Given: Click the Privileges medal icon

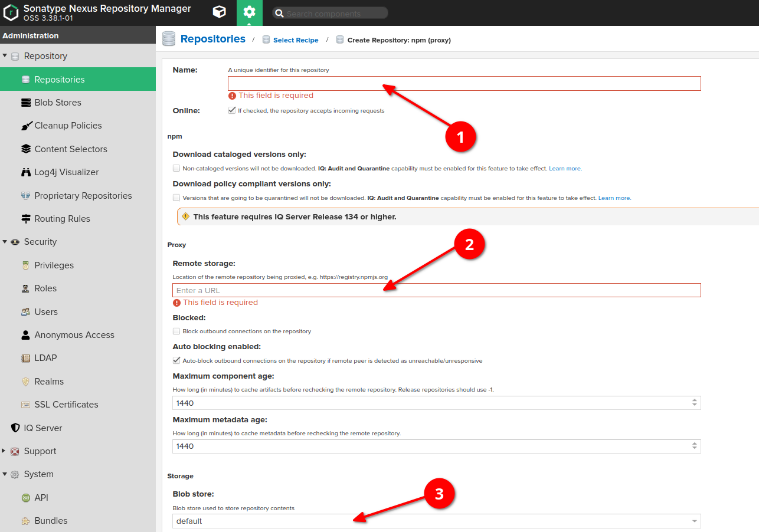Looking at the screenshot, I should (25, 265).
